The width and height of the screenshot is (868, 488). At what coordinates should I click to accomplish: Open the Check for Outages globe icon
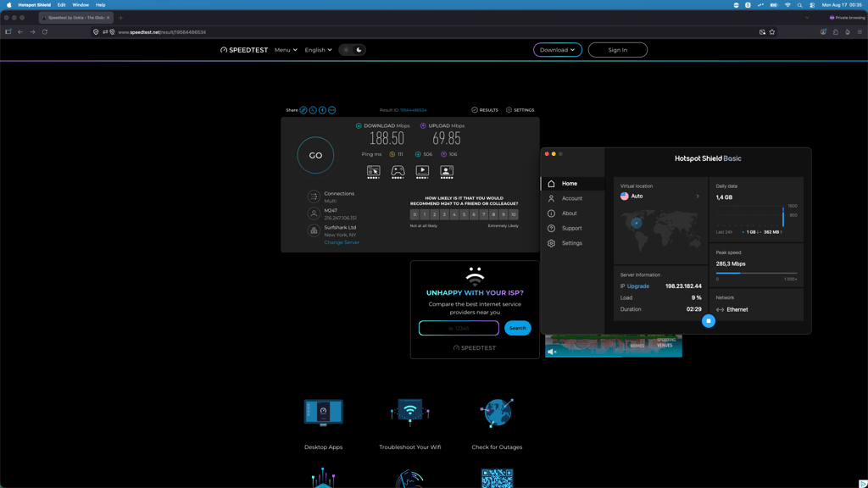tap(497, 413)
